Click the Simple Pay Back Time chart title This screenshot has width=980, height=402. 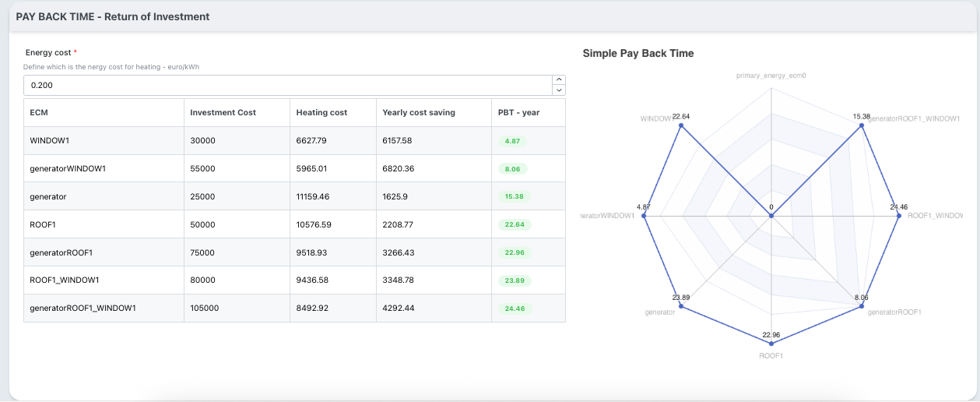638,54
